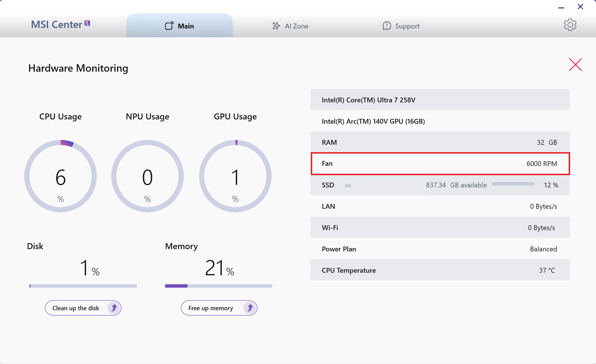Click the Disk usage progress bar

83,286
